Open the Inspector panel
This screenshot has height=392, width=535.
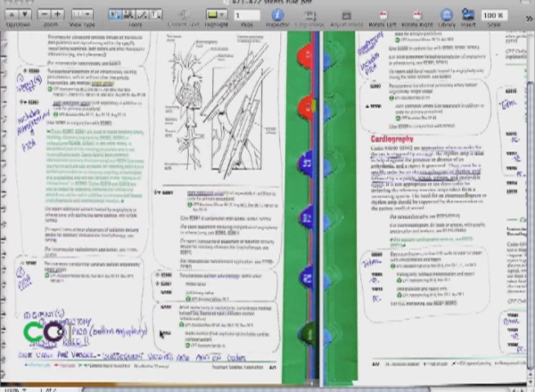(278, 15)
